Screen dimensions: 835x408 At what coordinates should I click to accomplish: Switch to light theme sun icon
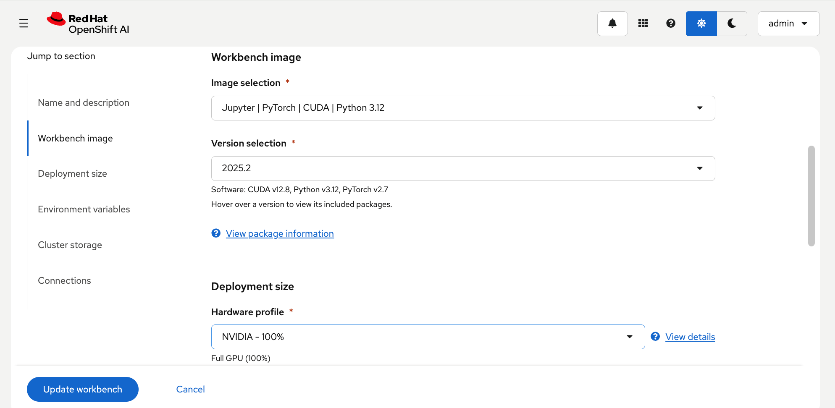pos(701,23)
